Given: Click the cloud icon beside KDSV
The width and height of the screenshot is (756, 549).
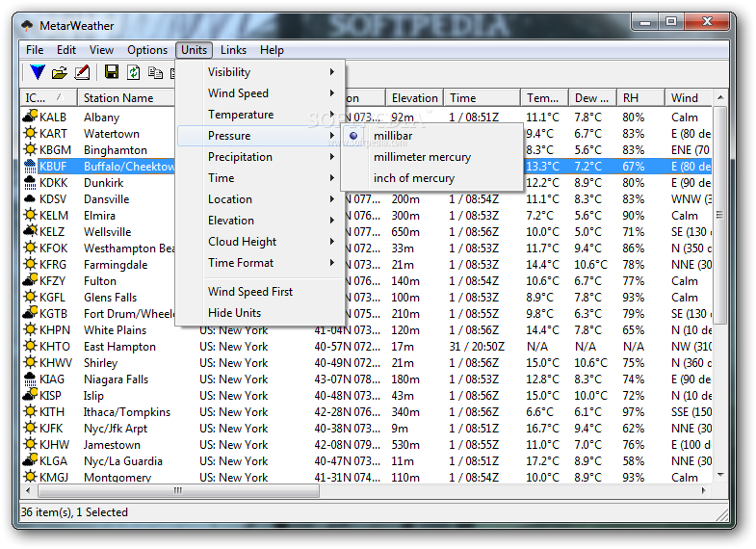Looking at the screenshot, I should coord(30,198).
